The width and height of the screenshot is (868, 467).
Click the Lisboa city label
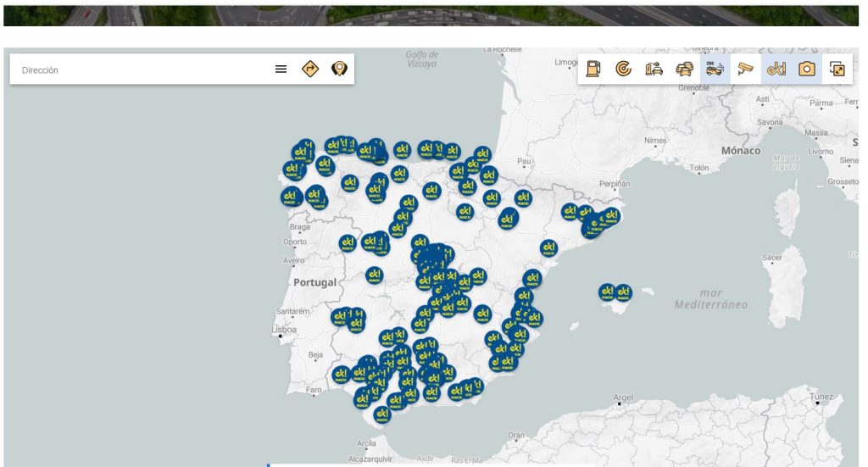coord(284,329)
